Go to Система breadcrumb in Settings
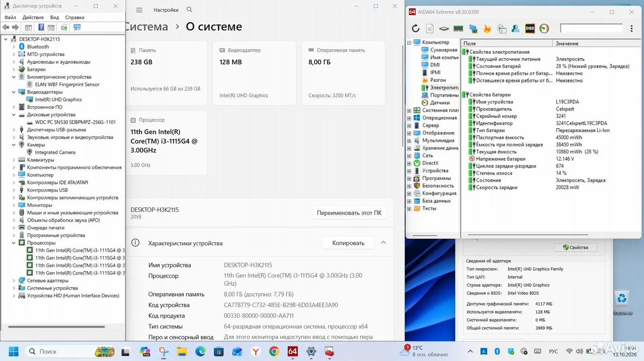The height and width of the screenshot is (361, 644). [146, 27]
